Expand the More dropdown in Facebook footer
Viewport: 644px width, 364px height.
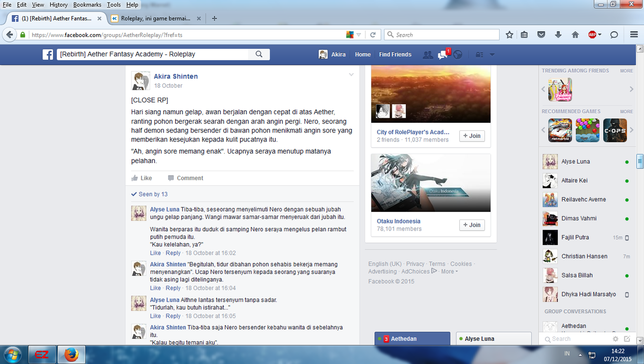pyautogui.click(x=447, y=271)
